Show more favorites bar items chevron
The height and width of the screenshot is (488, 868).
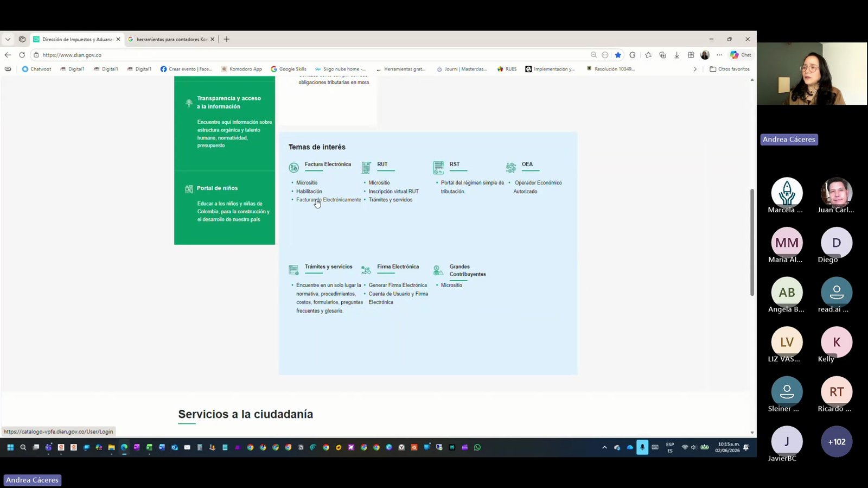(695, 69)
